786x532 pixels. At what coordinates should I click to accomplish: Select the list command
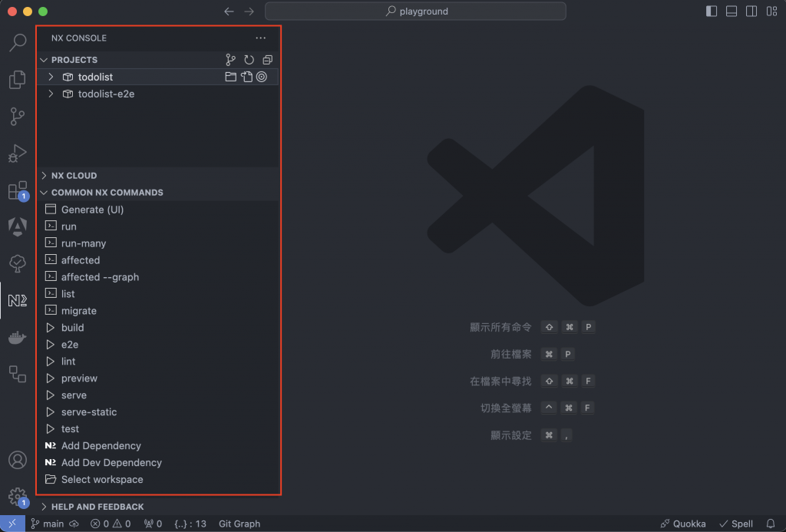[158, 294]
